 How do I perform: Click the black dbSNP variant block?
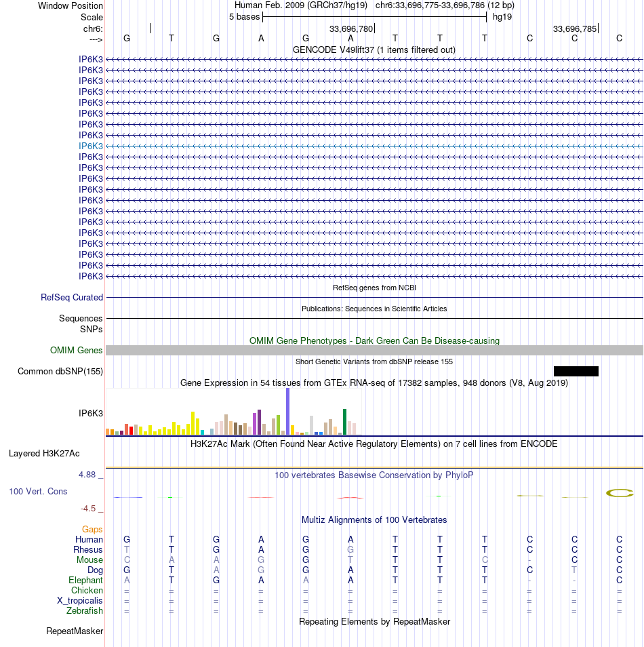[x=576, y=372]
